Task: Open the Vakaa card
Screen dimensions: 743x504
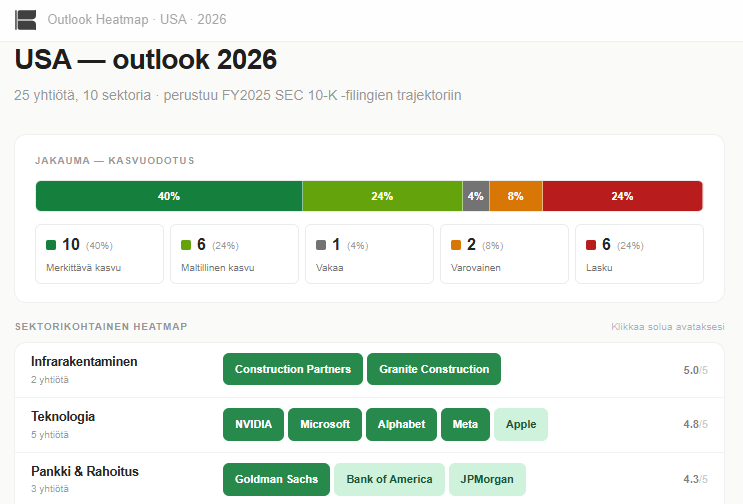Action: click(x=370, y=254)
